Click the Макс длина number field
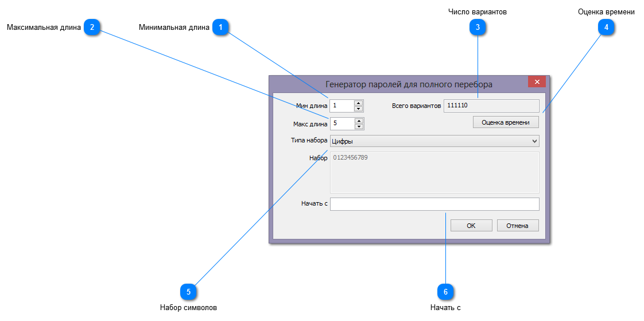 (x=342, y=123)
